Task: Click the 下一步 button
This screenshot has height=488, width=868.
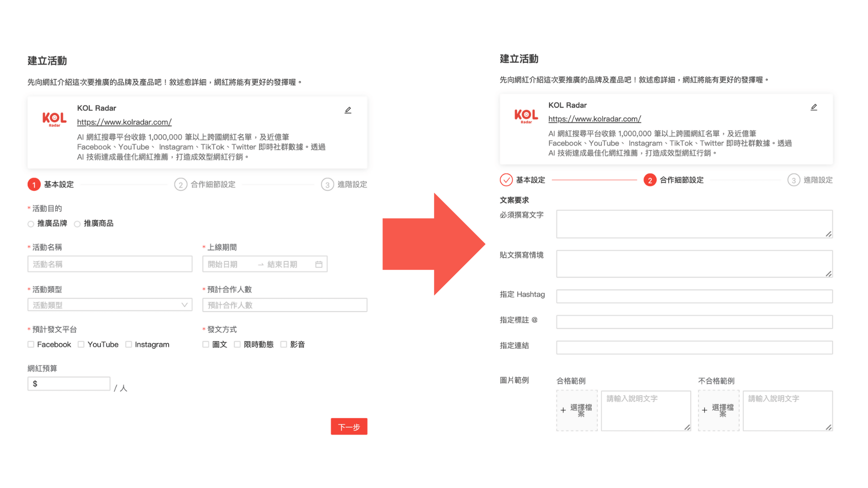Action: point(350,426)
